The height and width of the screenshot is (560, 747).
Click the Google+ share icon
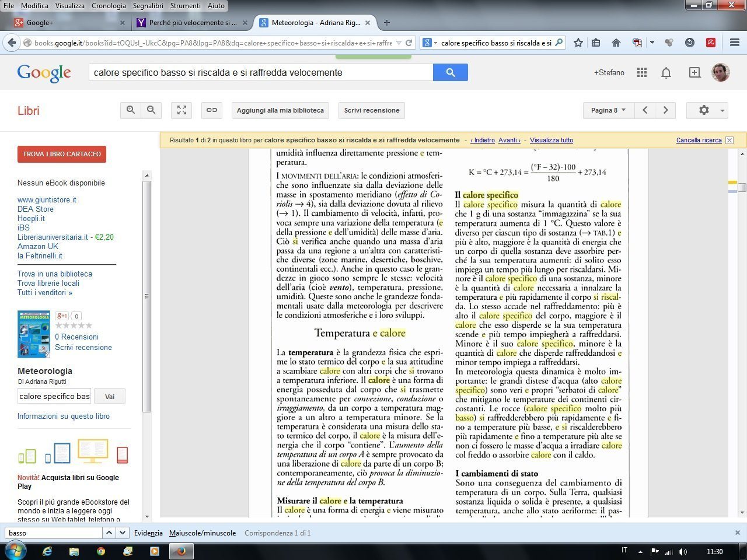(x=694, y=72)
